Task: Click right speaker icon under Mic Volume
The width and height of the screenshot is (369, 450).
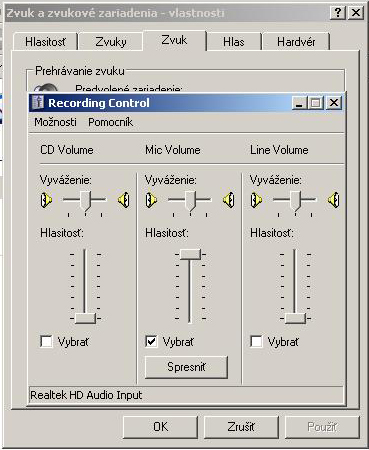Action: pyautogui.click(x=229, y=200)
